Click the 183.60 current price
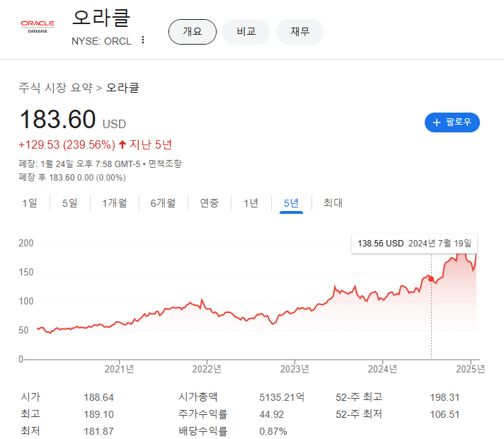The image size is (504, 439). [x=58, y=120]
